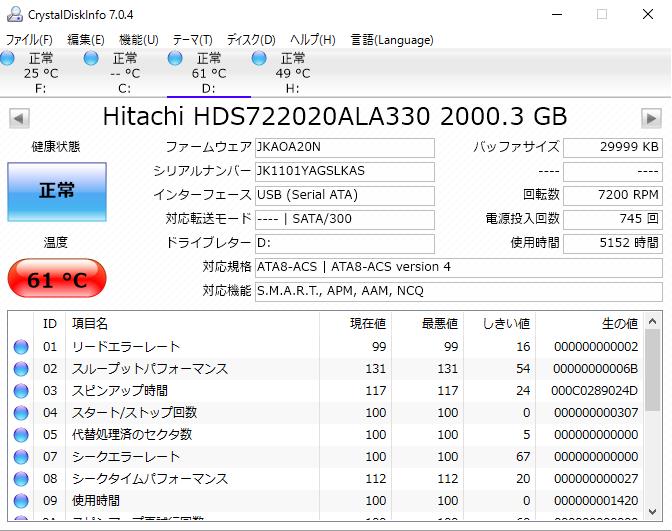Go to previous disk with left arrow

19,118
